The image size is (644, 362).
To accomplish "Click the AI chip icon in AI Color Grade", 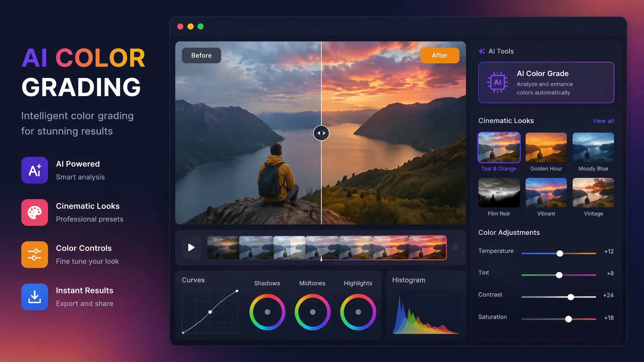I will pyautogui.click(x=497, y=82).
